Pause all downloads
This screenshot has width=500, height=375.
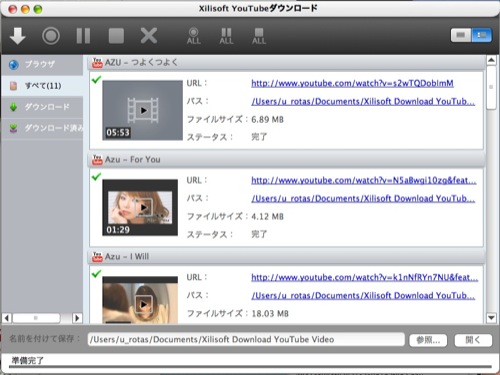(226, 36)
